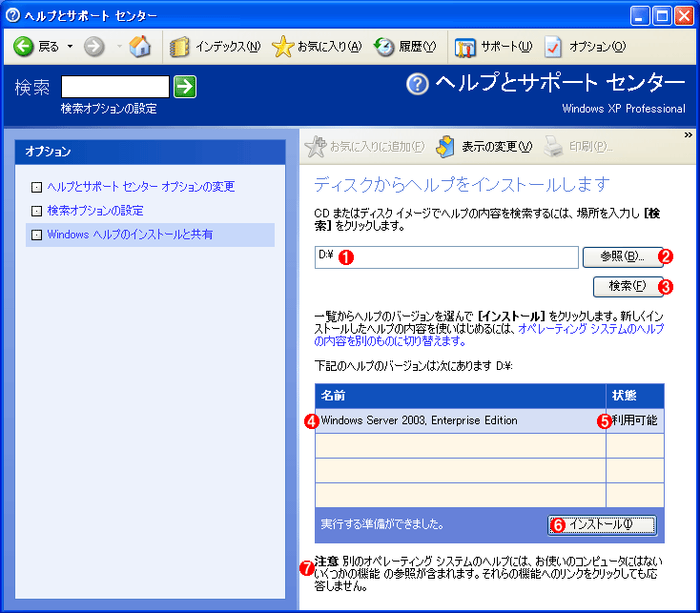Click the 実行する準備ができました status text

[x=382, y=524]
